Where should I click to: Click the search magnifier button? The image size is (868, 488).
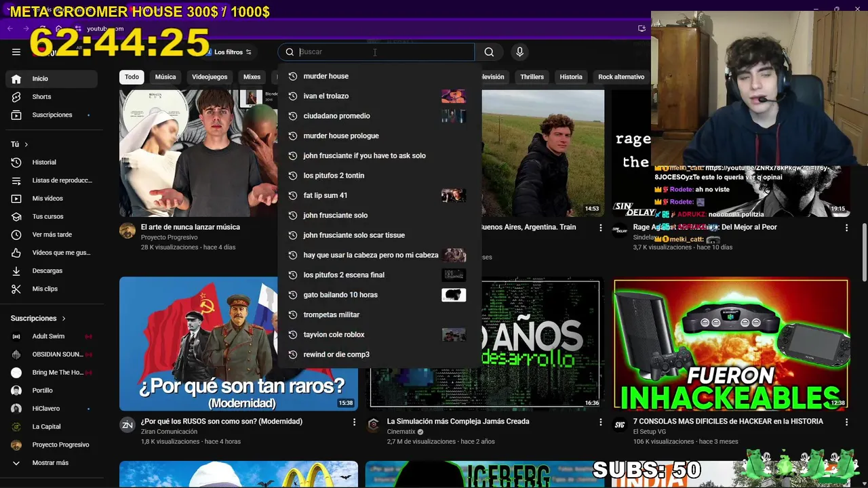[x=489, y=52]
